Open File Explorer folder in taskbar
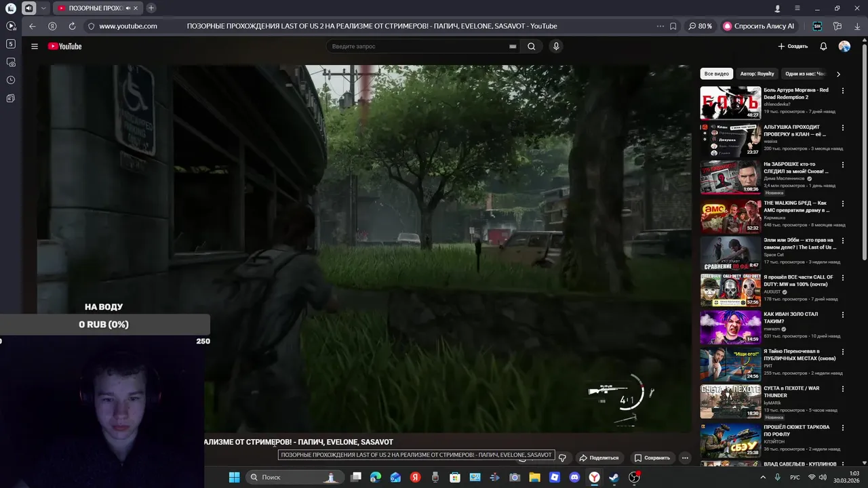Viewport: 868px width, 488px height. (534, 477)
